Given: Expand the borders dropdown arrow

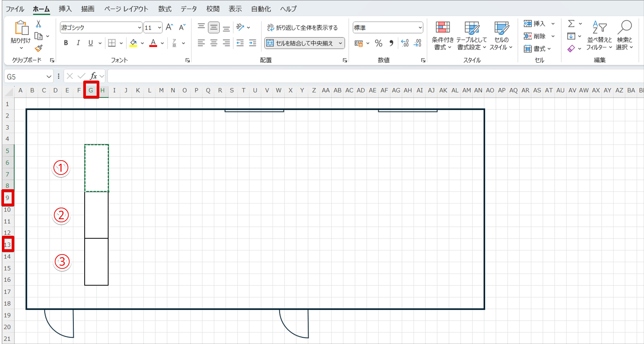Looking at the screenshot, I should click(x=121, y=43).
